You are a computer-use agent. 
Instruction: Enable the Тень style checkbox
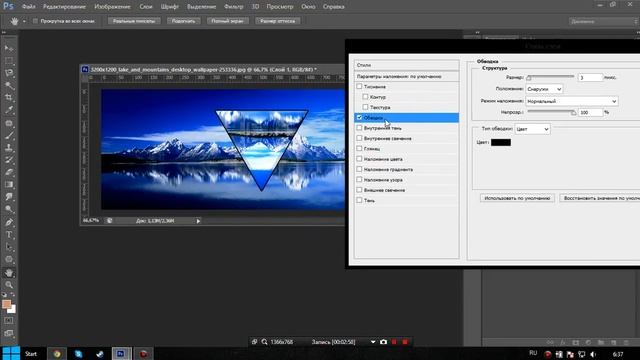tap(359, 200)
